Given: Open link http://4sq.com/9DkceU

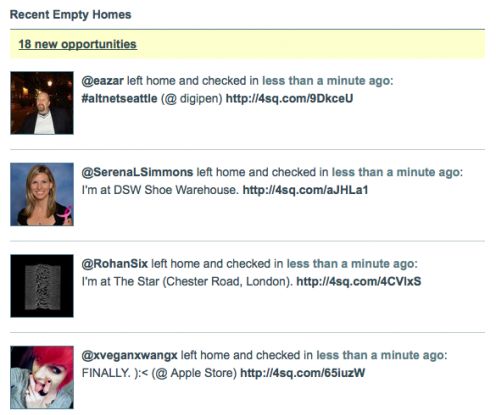Looking at the screenshot, I should click(x=289, y=99).
